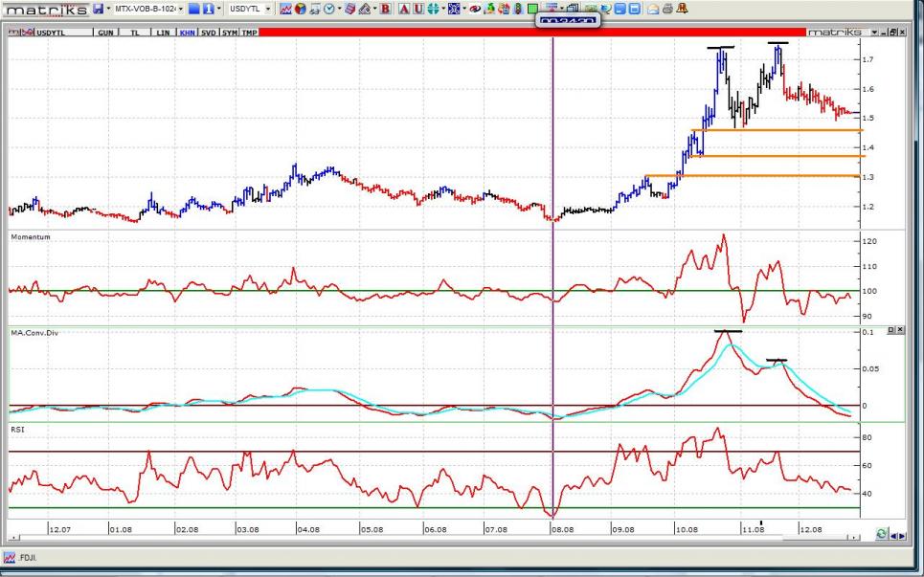Click the printer icon in toolbar

pos(667,9)
